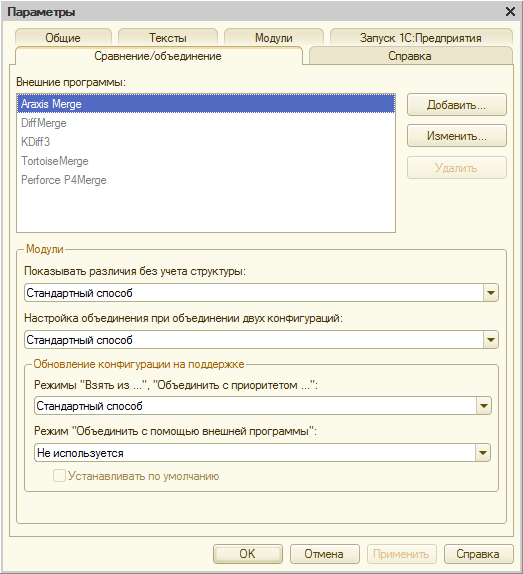The height and width of the screenshot is (574, 523).
Task: Select Perforce P4Merge in the programs list
Action: (206, 180)
